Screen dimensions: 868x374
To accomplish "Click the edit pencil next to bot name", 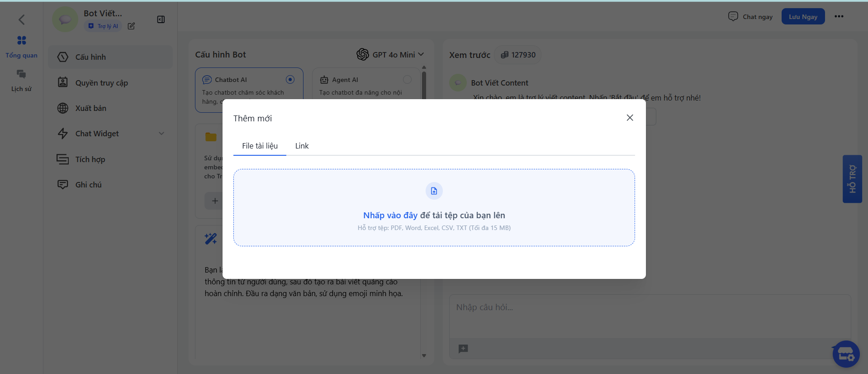I will [x=131, y=26].
